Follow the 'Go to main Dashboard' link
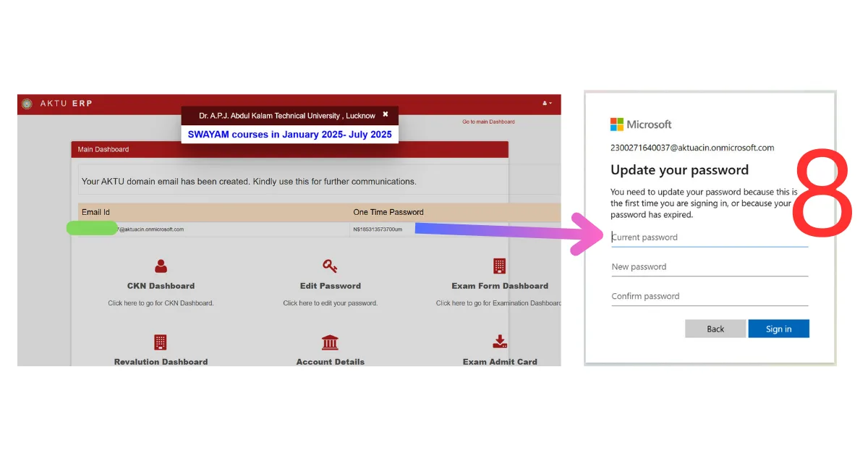The width and height of the screenshot is (868, 456). pyautogui.click(x=488, y=122)
